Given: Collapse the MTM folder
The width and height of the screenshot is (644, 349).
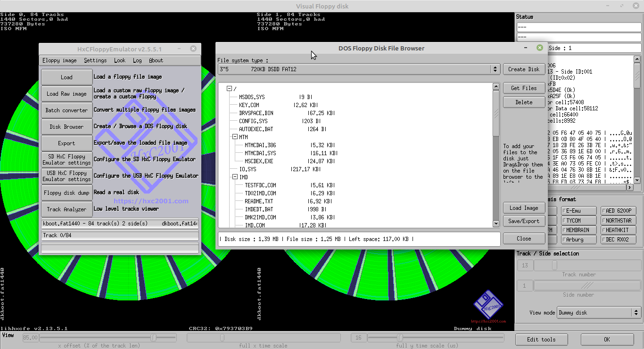Looking at the screenshot, I should click(x=235, y=137).
